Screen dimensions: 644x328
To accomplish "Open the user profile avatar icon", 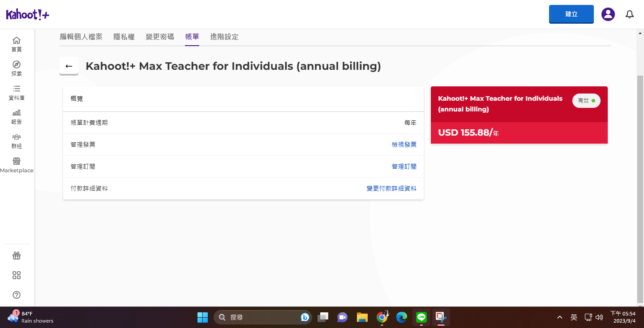I will tap(608, 14).
